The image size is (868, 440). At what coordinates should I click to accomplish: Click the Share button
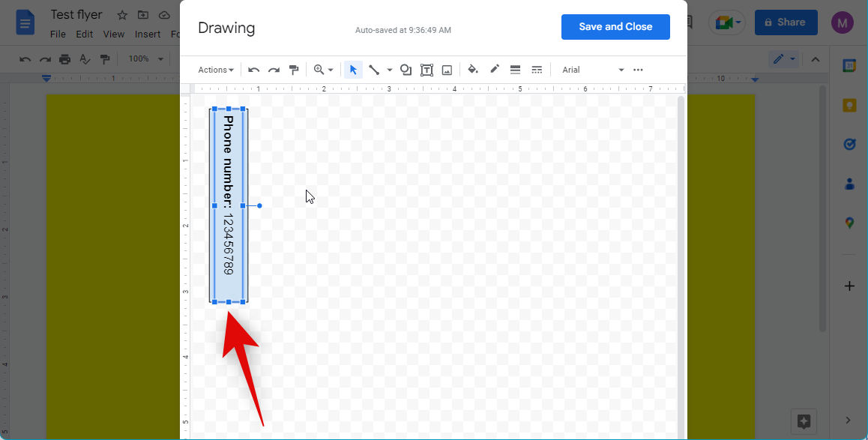(786, 22)
